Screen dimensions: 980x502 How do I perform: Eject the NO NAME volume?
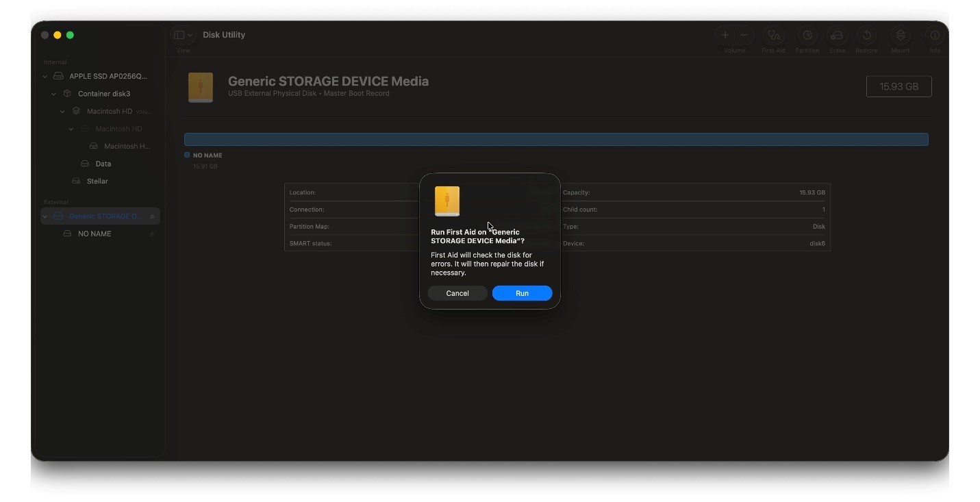(x=152, y=234)
